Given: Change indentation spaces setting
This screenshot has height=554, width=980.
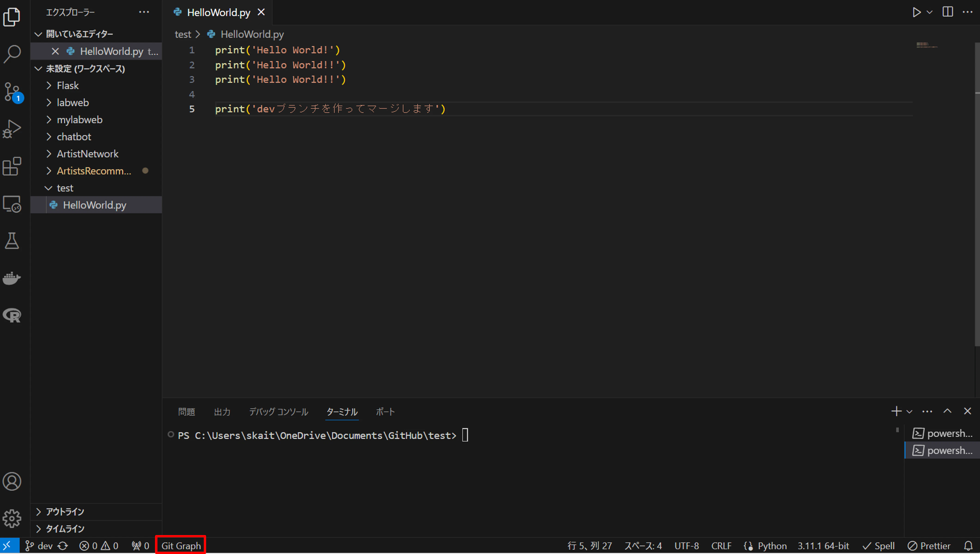Looking at the screenshot, I should click(x=643, y=546).
